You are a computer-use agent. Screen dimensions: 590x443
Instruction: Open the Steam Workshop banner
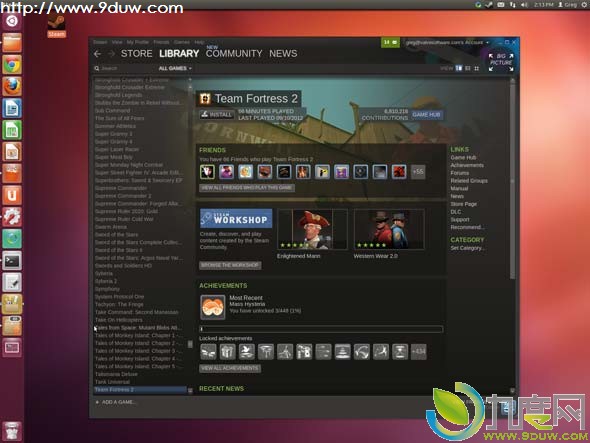[x=236, y=218]
